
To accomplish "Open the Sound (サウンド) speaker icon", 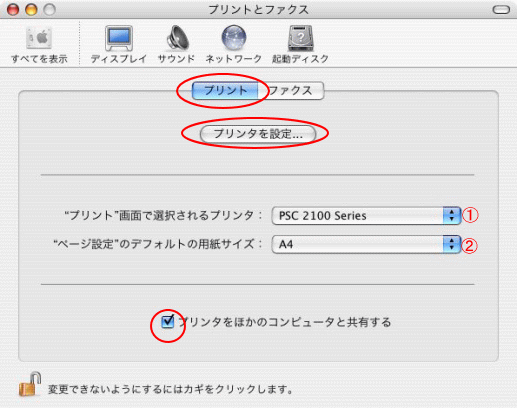I will coord(177,38).
